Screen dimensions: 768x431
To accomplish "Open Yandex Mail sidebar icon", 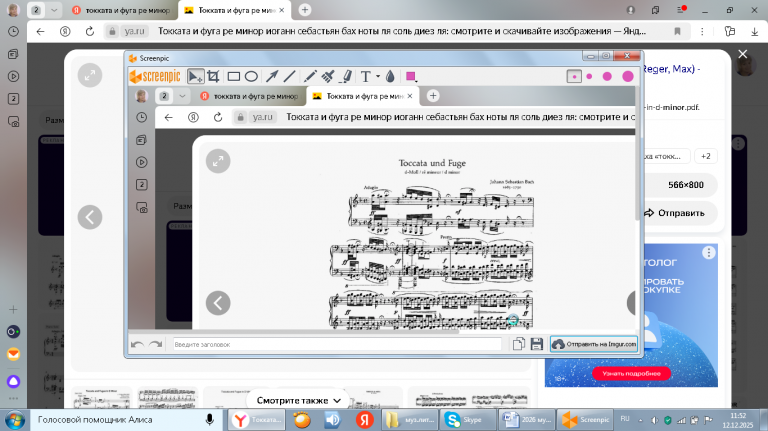I will [x=13, y=354].
